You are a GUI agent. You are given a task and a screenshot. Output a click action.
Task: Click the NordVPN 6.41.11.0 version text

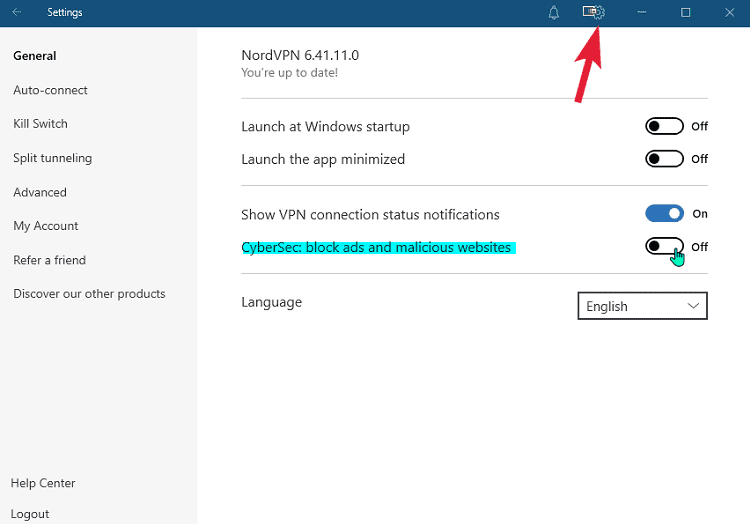[300, 55]
